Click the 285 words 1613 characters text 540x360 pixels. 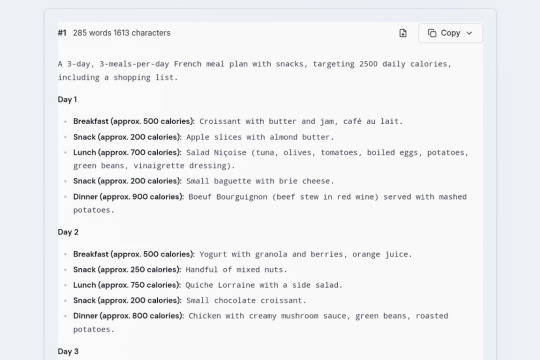(122, 33)
